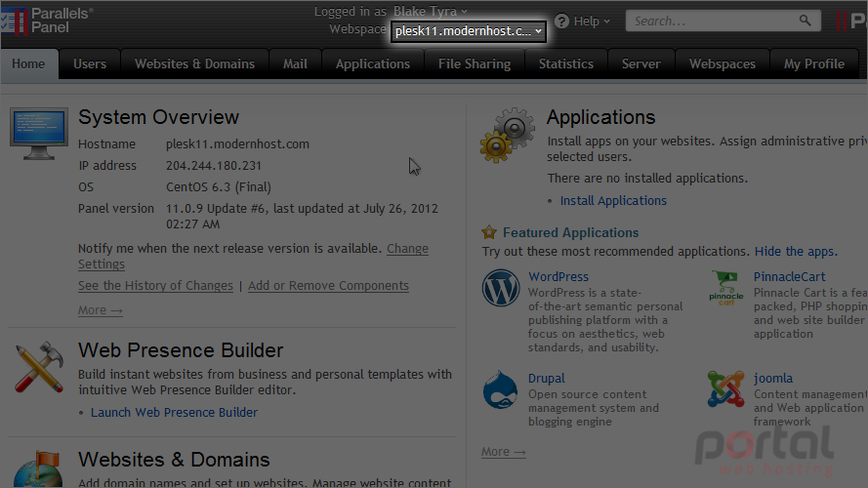Click the Change Settings link

pos(407,249)
